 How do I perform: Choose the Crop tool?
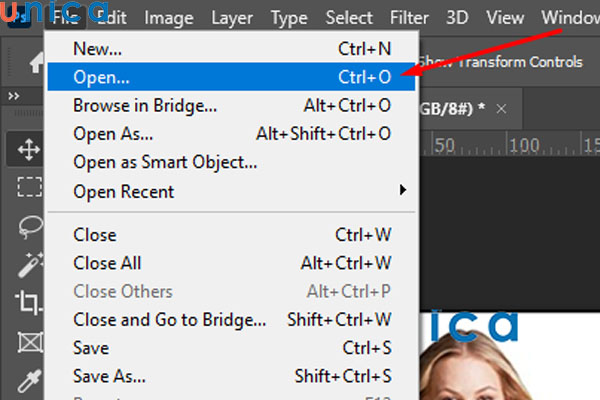coord(28,301)
